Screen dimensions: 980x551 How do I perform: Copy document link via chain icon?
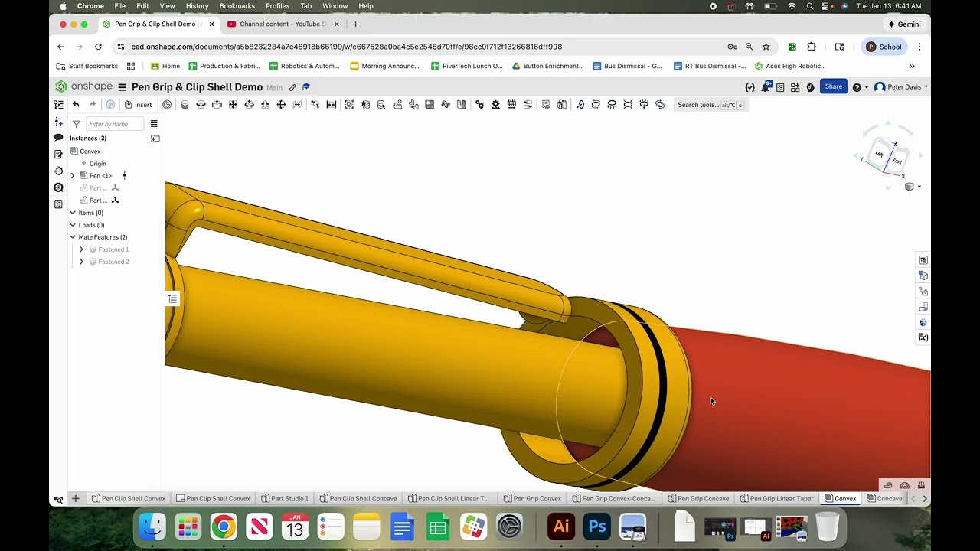point(292,87)
